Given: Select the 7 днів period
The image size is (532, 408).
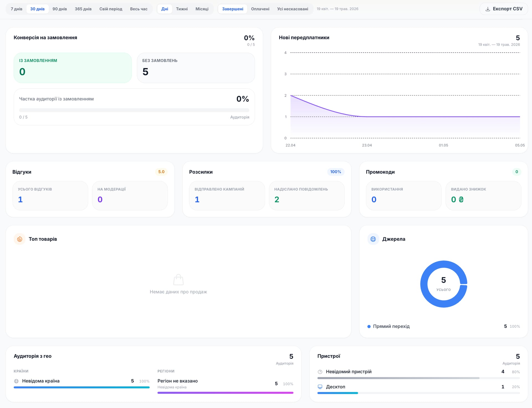Looking at the screenshot, I should pyautogui.click(x=17, y=9).
